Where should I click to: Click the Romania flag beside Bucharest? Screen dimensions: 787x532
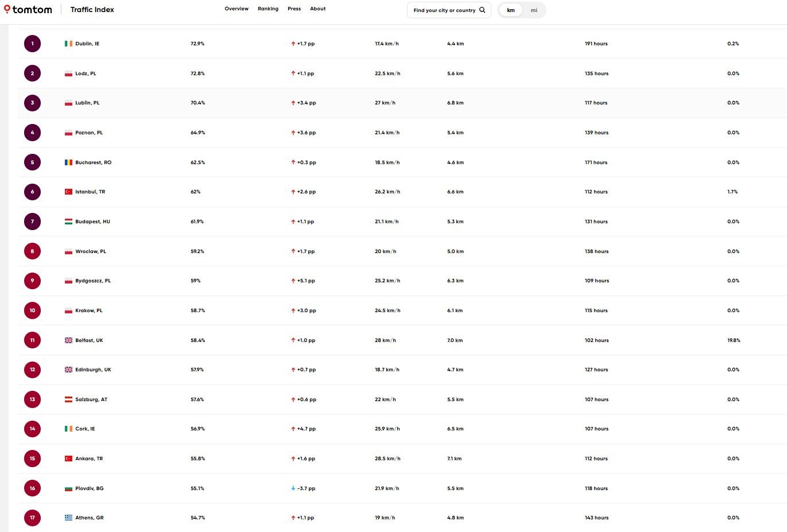point(68,162)
